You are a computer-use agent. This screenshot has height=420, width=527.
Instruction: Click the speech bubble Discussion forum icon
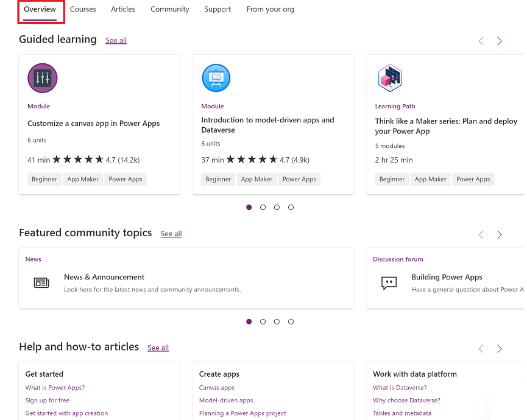pyautogui.click(x=389, y=282)
